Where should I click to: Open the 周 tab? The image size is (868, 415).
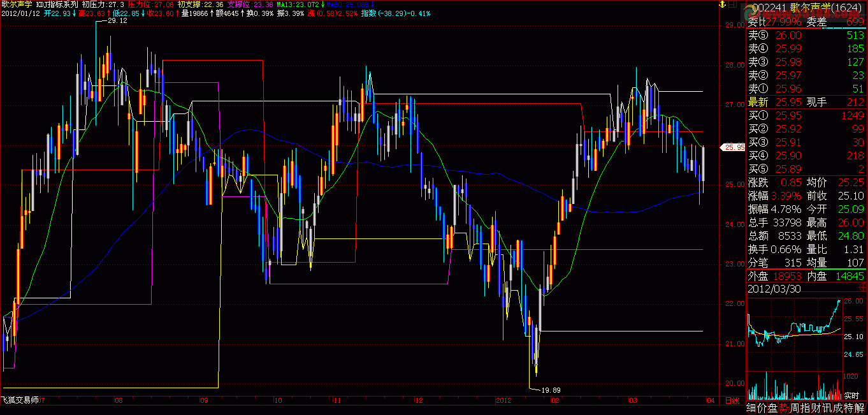(x=795, y=409)
